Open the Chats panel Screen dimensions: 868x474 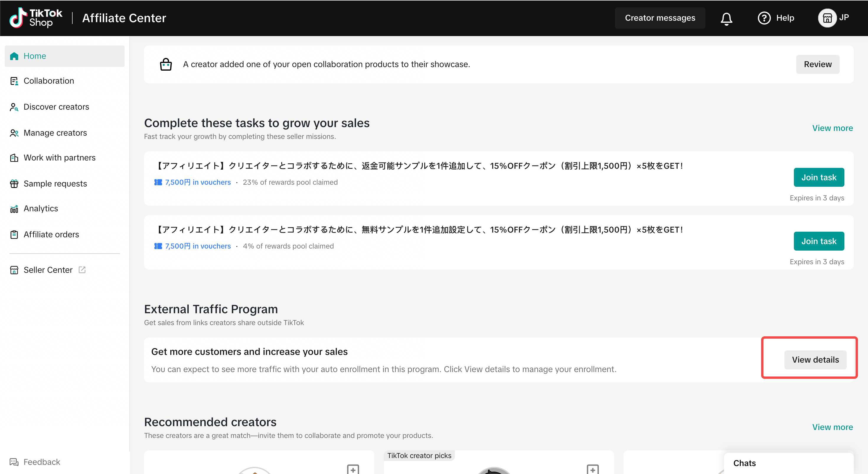coord(789,463)
